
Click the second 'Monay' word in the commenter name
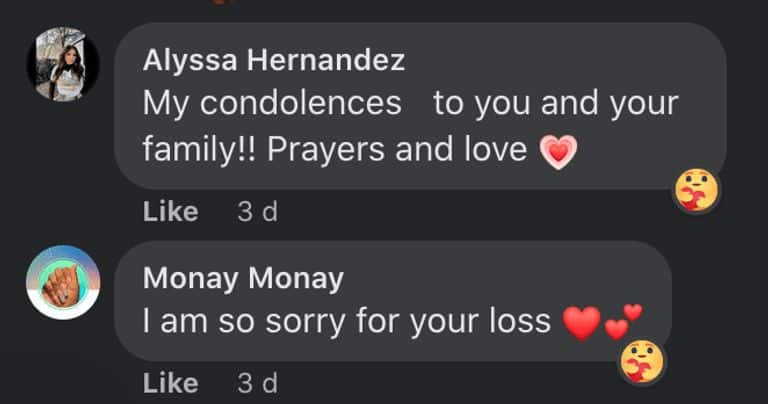coord(296,279)
